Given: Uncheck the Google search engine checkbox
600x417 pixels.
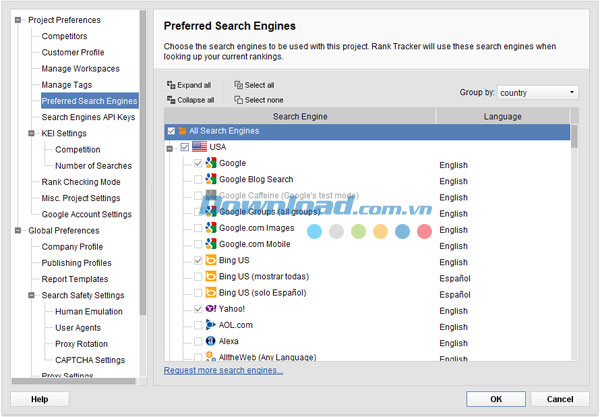Looking at the screenshot, I should tap(198, 163).
